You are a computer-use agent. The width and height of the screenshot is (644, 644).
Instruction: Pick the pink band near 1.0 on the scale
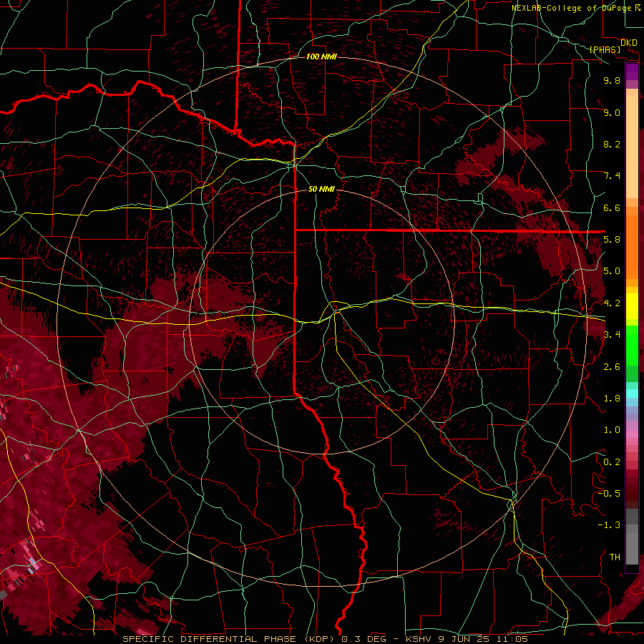[x=632, y=434]
